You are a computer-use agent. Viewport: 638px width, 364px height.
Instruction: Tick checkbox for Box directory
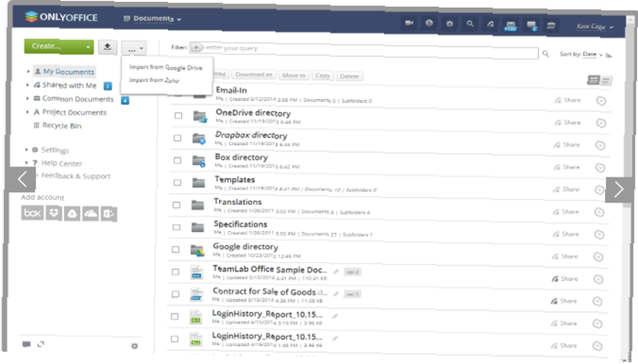click(177, 161)
